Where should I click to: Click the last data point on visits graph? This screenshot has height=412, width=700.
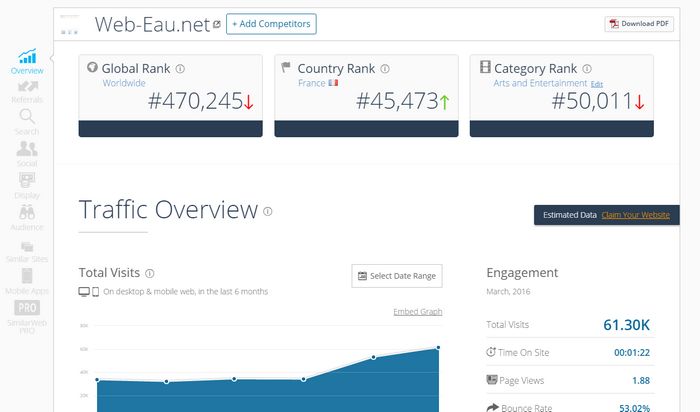(438, 347)
